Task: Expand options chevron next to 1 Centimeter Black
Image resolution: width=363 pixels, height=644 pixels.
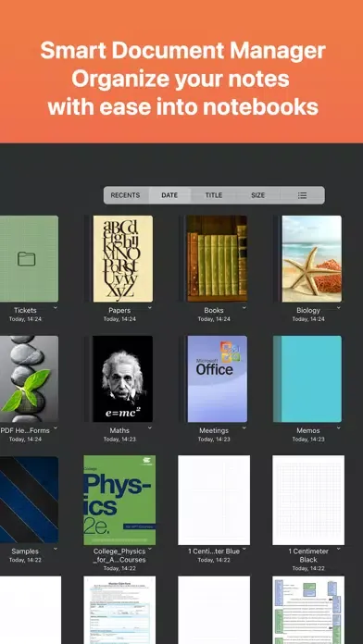Action: [x=339, y=549]
